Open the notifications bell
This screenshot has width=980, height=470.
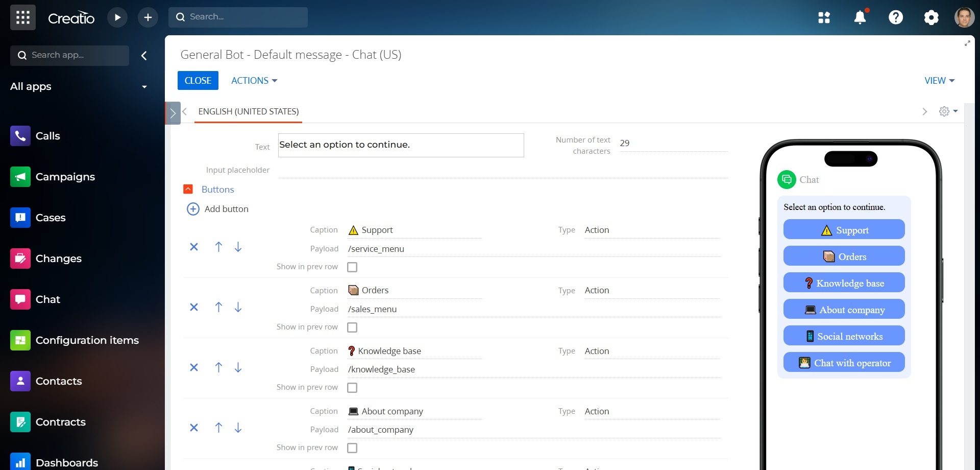pyautogui.click(x=860, y=17)
